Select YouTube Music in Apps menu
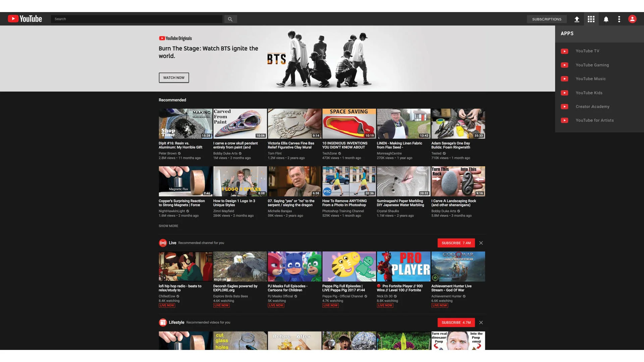 pos(591,79)
